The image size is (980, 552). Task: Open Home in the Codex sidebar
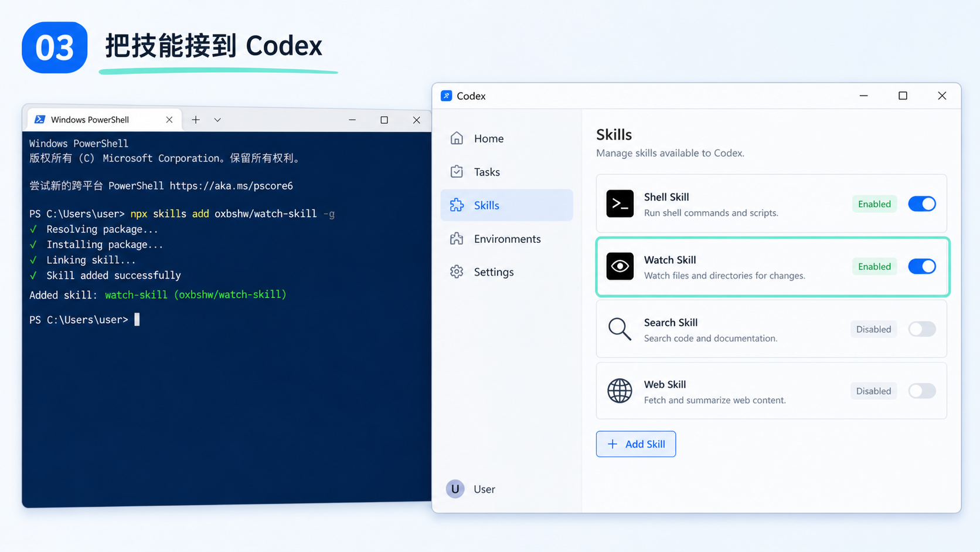pos(506,138)
